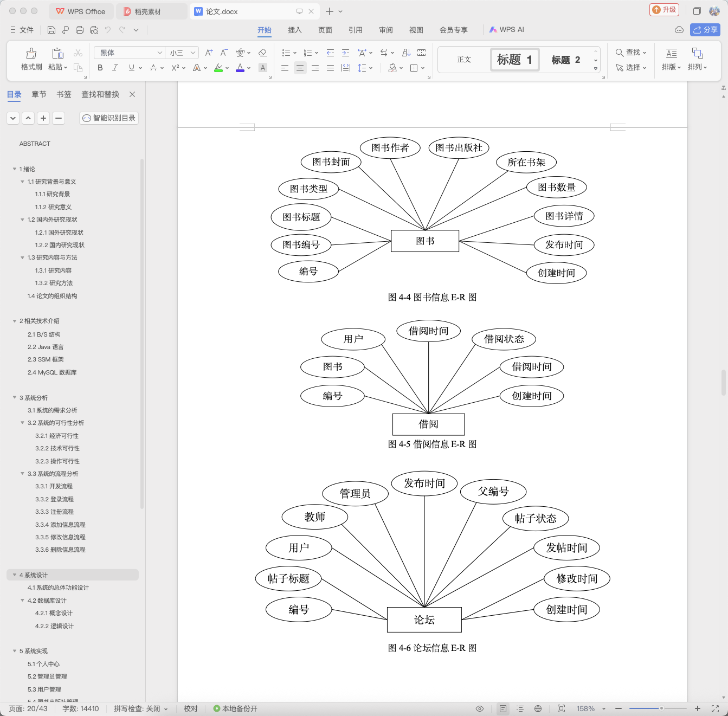The image size is (728, 716).
Task: Click the highlight color marker icon
Action: pos(218,68)
